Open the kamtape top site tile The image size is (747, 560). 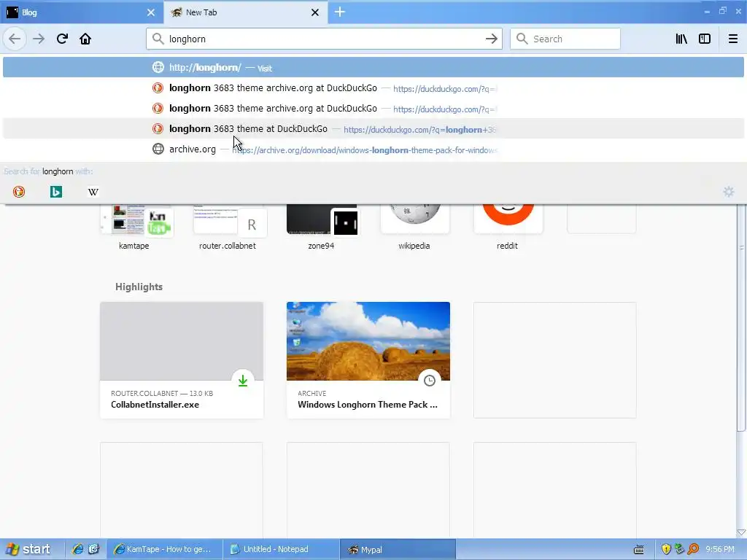(134, 227)
